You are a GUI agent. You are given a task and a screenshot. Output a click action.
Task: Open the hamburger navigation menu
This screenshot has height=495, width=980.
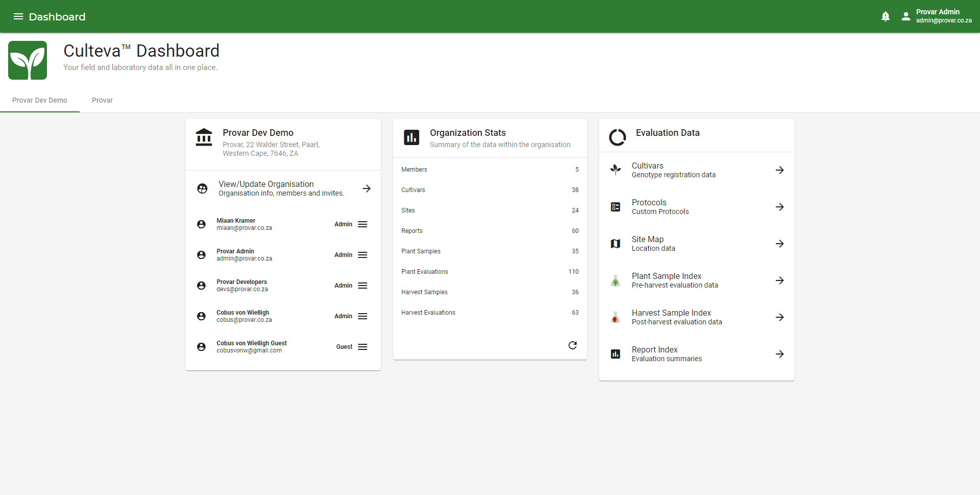(x=18, y=16)
